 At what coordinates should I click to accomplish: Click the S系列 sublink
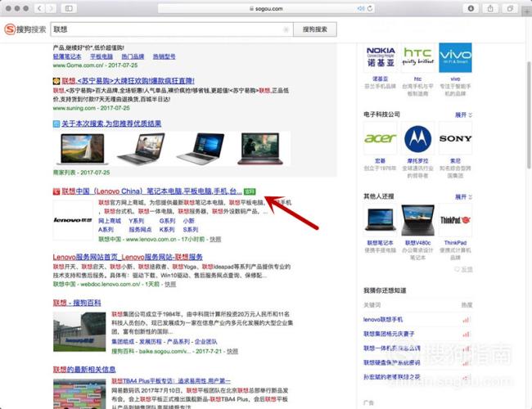(x=191, y=230)
